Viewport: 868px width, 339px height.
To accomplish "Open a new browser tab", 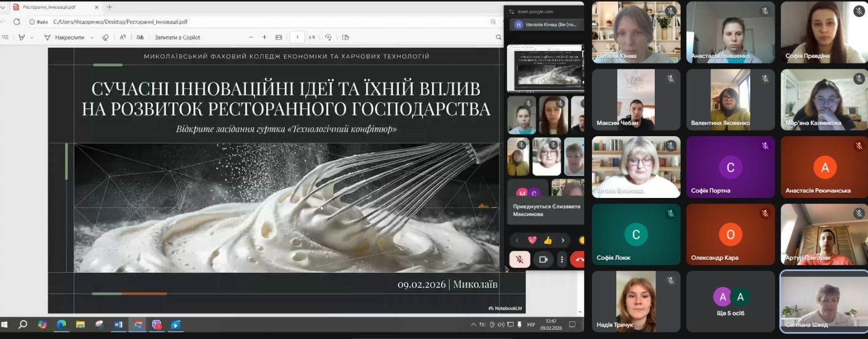I will pyautogui.click(x=110, y=7).
